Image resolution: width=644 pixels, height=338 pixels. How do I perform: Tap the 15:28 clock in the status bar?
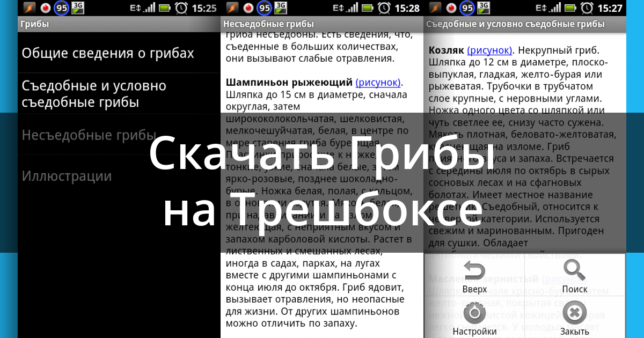coord(407,8)
